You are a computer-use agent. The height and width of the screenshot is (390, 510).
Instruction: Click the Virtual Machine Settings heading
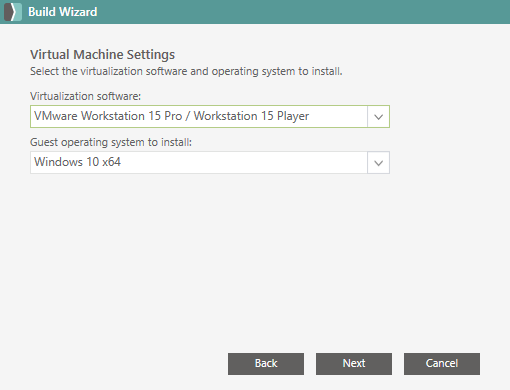(102, 54)
